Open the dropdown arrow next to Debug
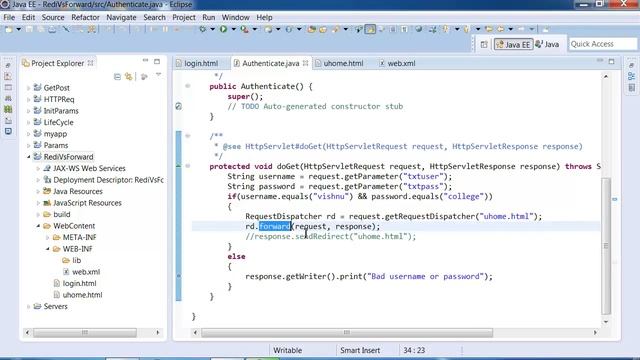The image size is (640, 360). (213, 29)
